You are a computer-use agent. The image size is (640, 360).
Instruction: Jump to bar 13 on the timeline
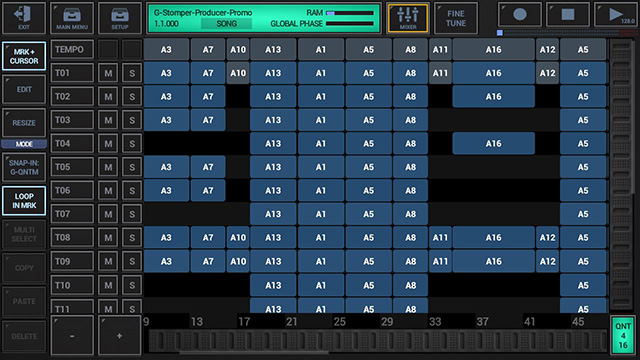(197, 322)
